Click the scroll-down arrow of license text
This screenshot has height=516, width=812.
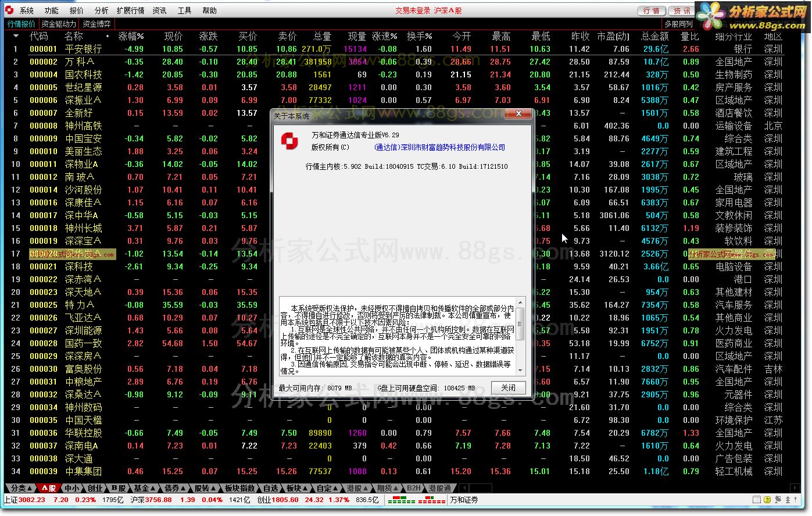tap(520, 370)
